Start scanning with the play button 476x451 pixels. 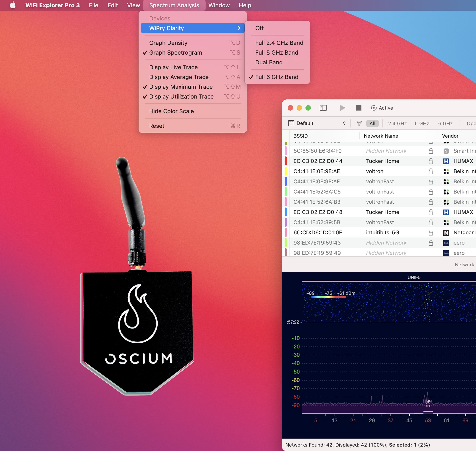343,108
